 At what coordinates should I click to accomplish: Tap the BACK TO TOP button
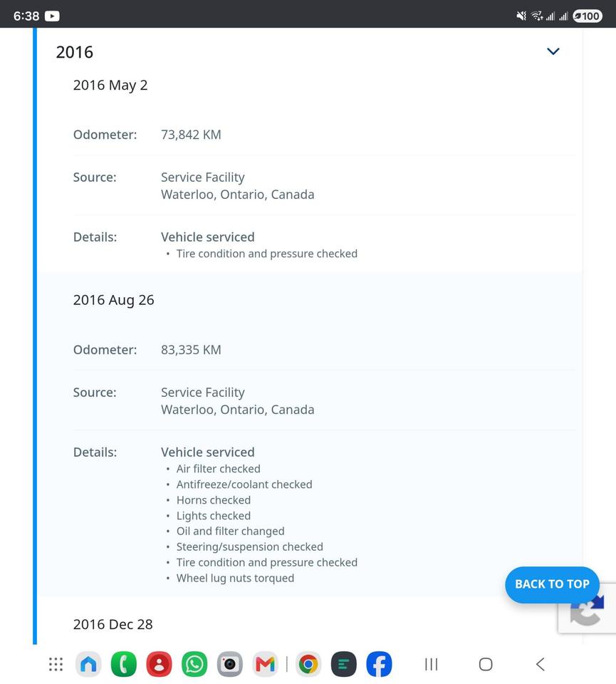[x=552, y=584]
